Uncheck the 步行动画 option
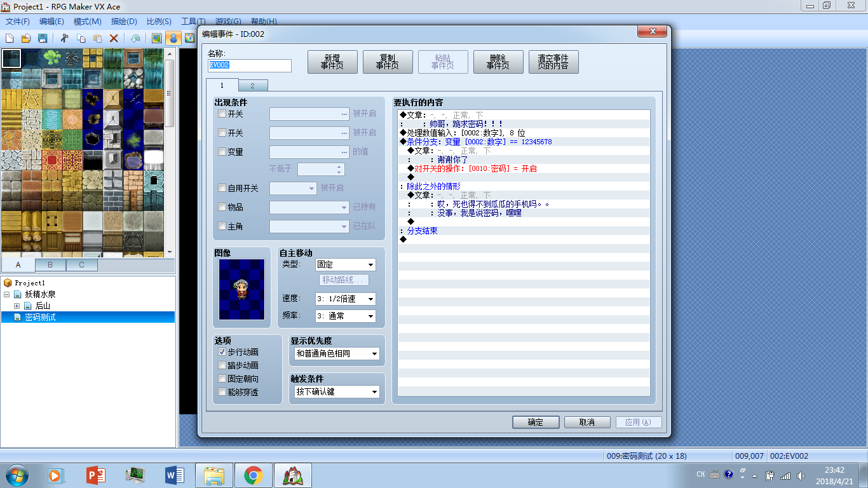The image size is (868, 488). pyautogui.click(x=222, y=352)
